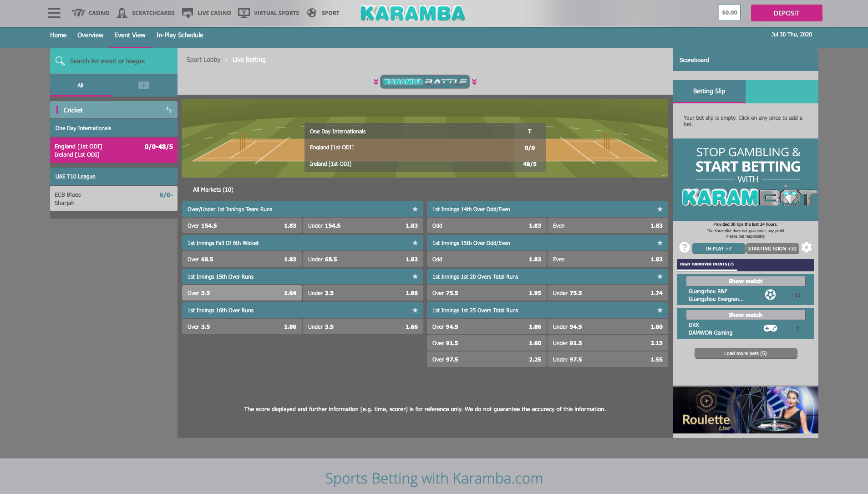Switch to Overview tab
The image size is (868, 494).
tap(90, 35)
